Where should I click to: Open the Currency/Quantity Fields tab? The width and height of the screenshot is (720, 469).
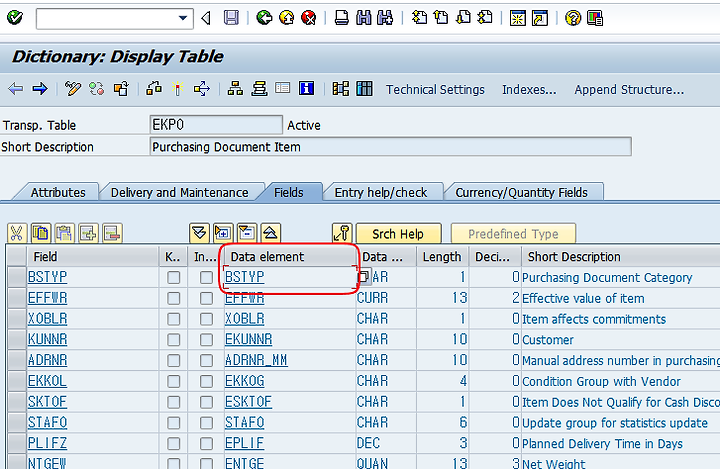click(x=522, y=192)
